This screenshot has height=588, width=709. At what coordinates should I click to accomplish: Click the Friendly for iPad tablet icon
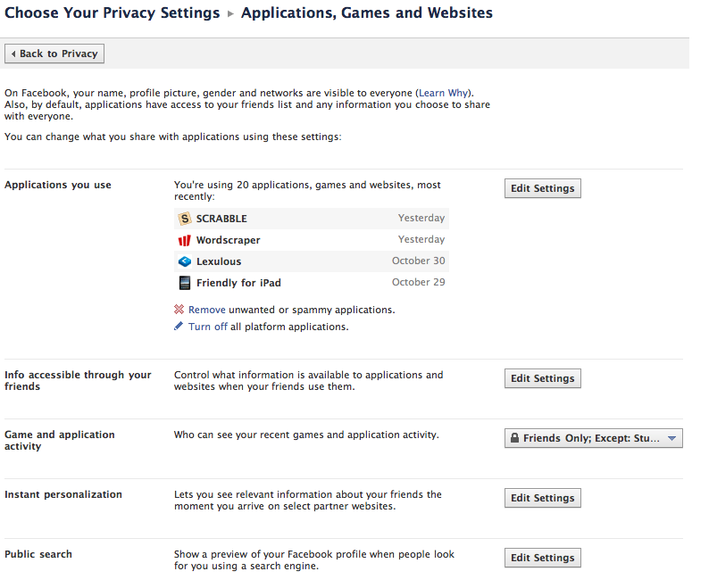click(185, 283)
